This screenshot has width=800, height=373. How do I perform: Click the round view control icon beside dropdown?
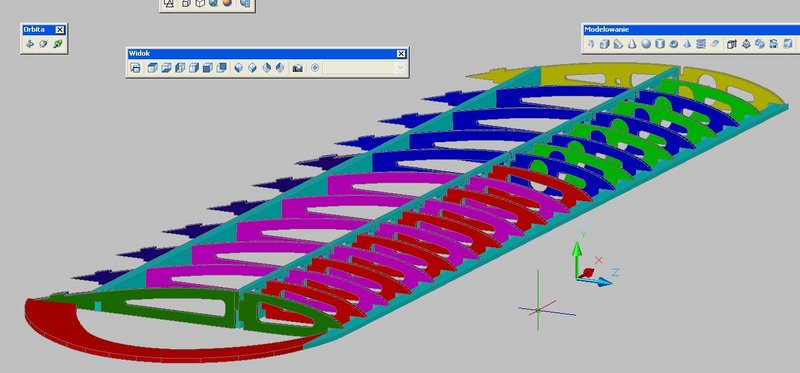[x=315, y=68]
